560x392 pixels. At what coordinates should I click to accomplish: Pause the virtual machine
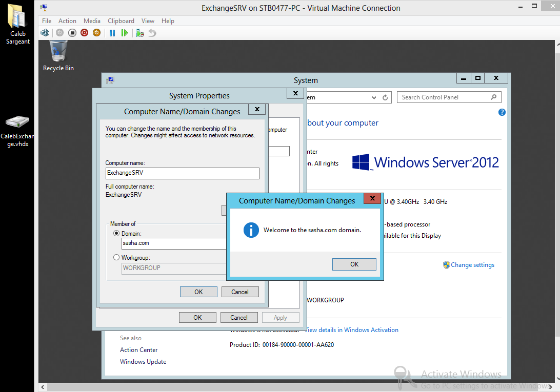(112, 33)
